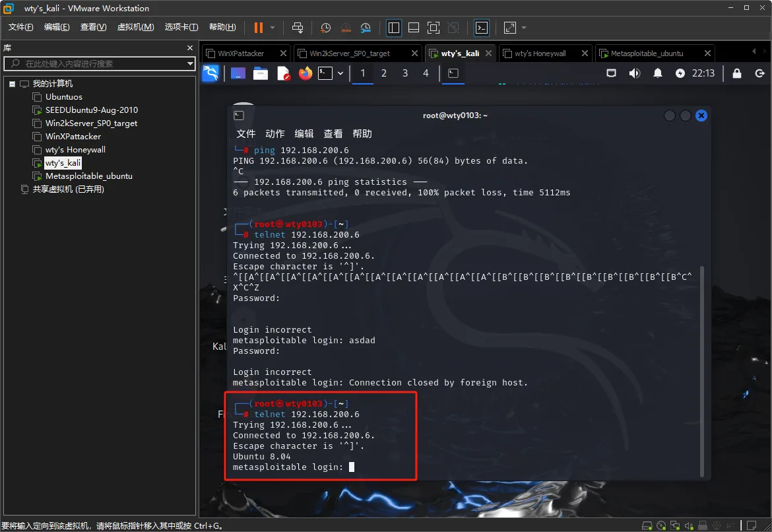Open terminal 文件 menu
The width and height of the screenshot is (772, 532).
coord(245,133)
